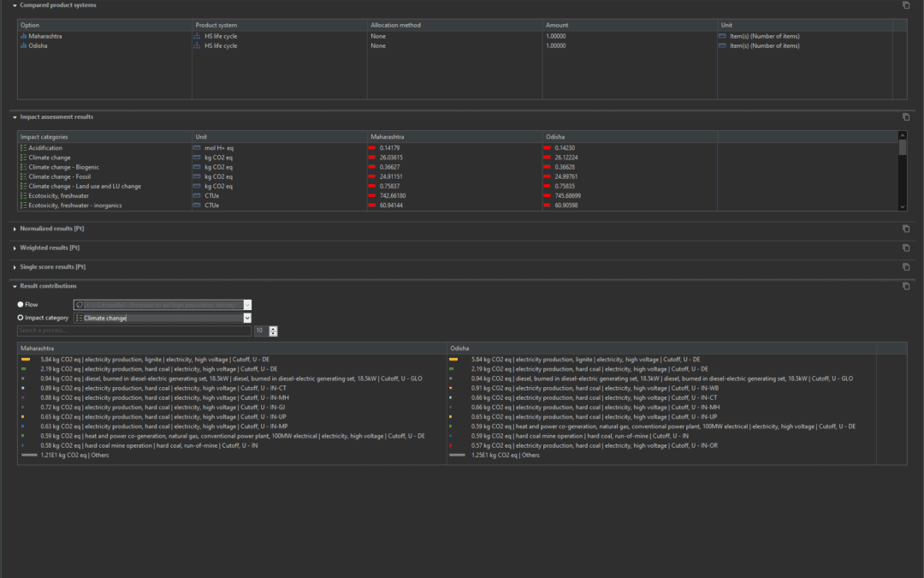Select the Flow radio button
This screenshot has width=924, height=578.
click(21, 304)
